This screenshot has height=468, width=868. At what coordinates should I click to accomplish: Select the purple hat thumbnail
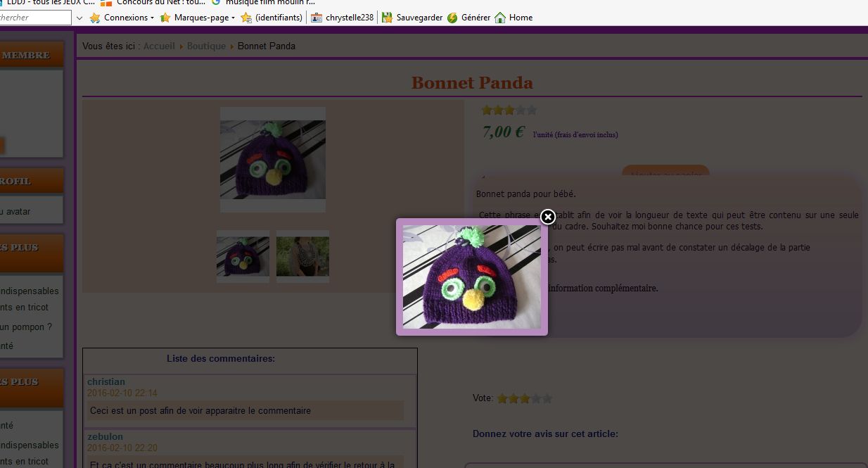click(x=243, y=256)
